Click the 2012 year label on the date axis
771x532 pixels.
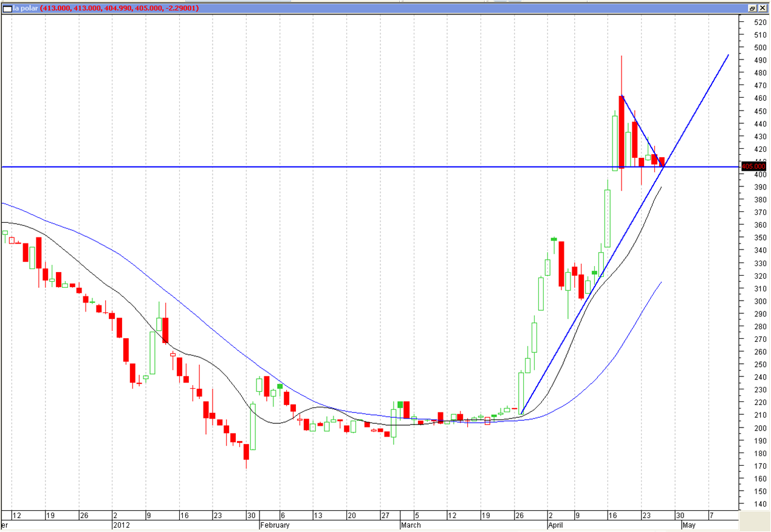[120, 525]
